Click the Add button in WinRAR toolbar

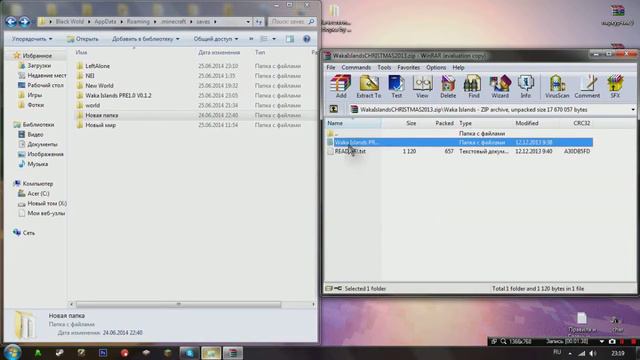341,87
